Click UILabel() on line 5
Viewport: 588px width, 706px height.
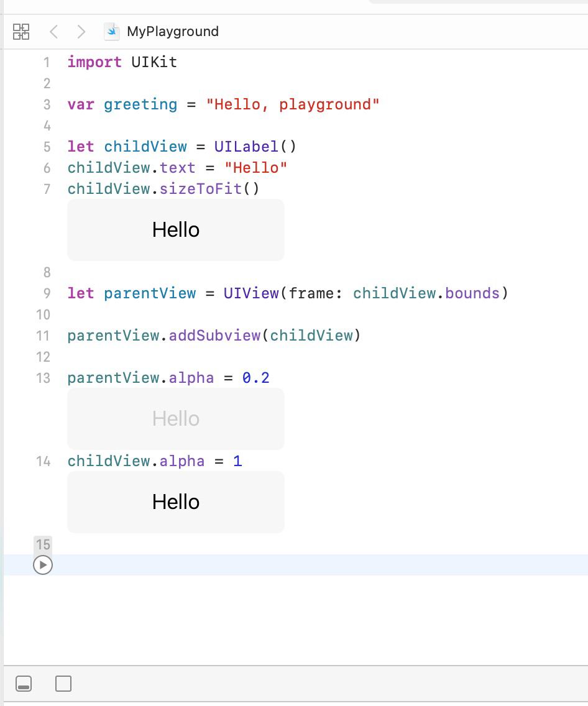255,147
